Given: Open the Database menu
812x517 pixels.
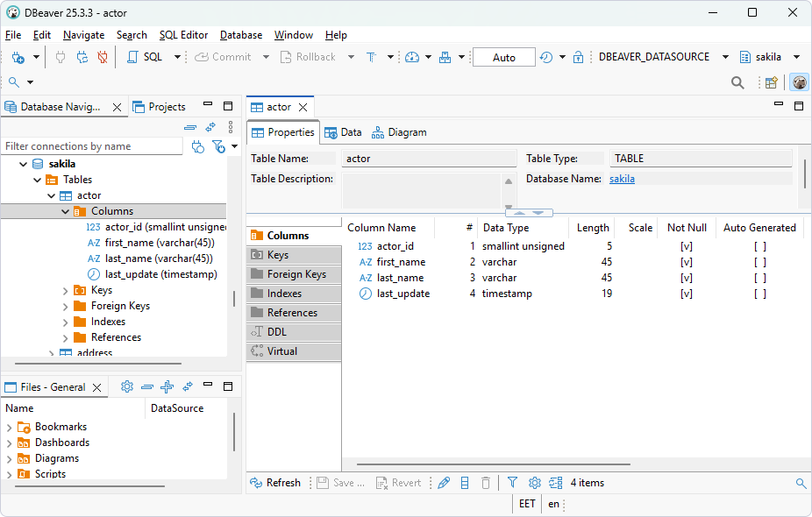Looking at the screenshot, I should pyautogui.click(x=240, y=35).
